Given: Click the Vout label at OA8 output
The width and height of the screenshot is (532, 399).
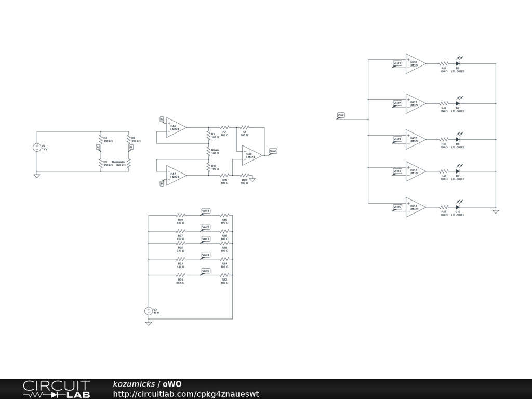Looking at the screenshot, I should [273, 151].
